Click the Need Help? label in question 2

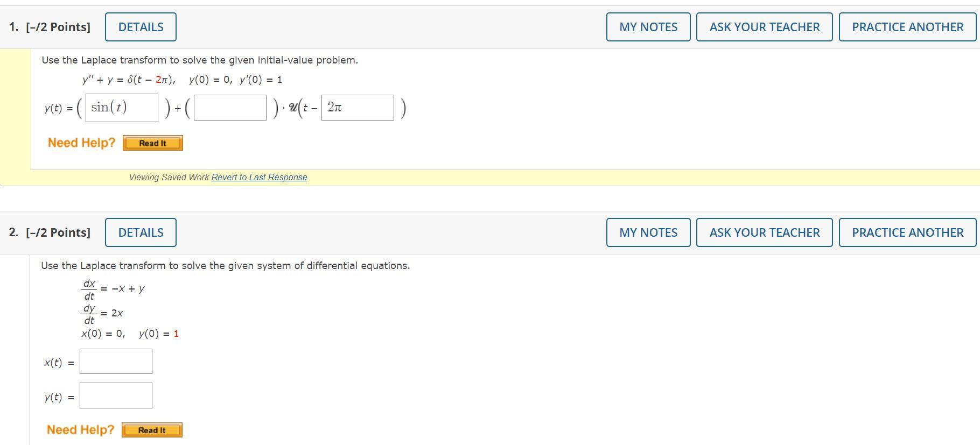tap(80, 429)
